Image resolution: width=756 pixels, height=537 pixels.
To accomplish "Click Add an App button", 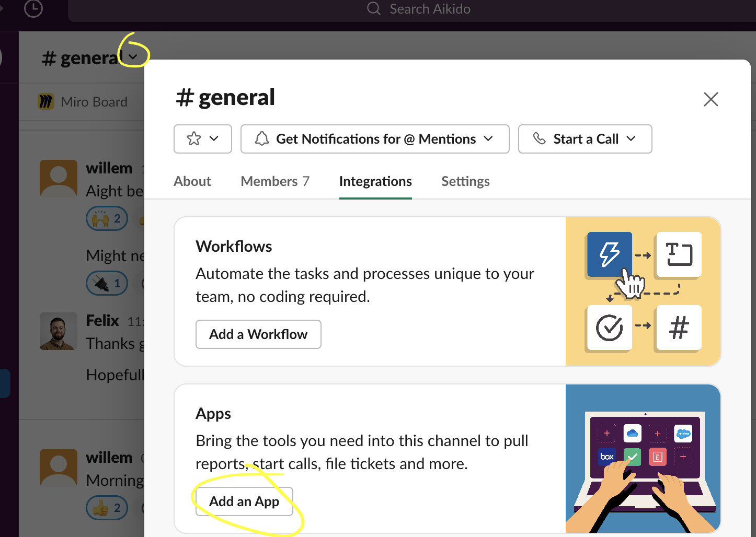I will tap(244, 501).
